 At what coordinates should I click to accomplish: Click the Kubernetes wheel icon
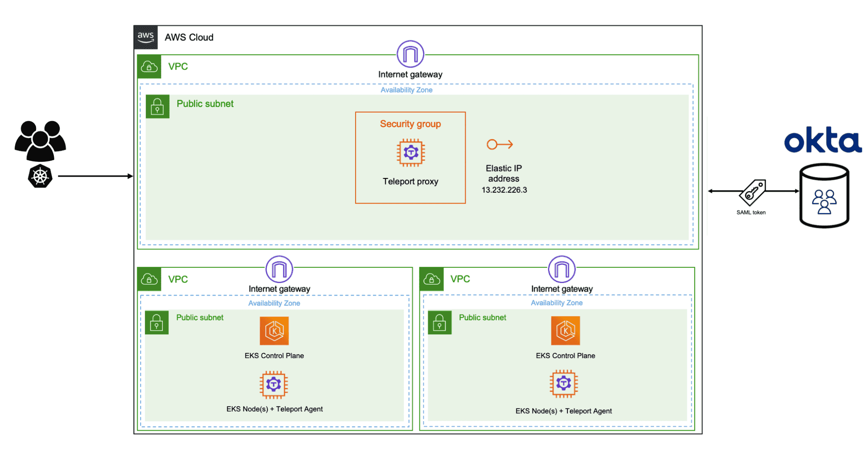pos(40,176)
